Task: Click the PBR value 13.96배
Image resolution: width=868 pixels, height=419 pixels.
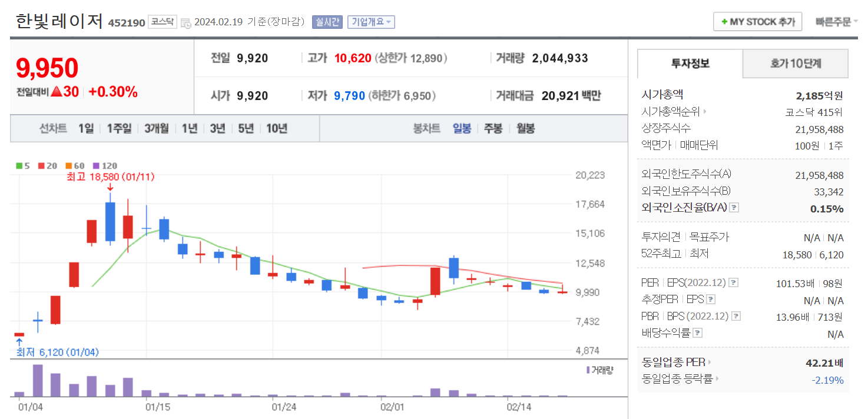Action: 793,317
